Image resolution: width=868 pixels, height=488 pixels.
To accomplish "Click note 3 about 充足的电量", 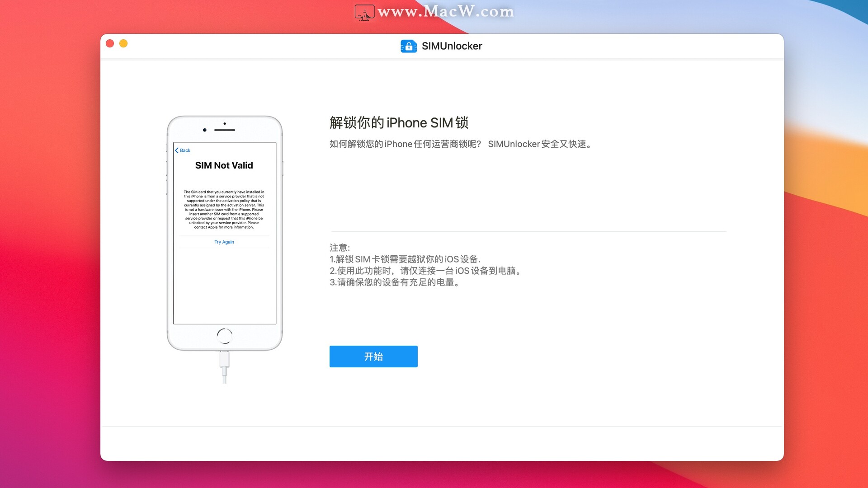I will (x=395, y=282).
